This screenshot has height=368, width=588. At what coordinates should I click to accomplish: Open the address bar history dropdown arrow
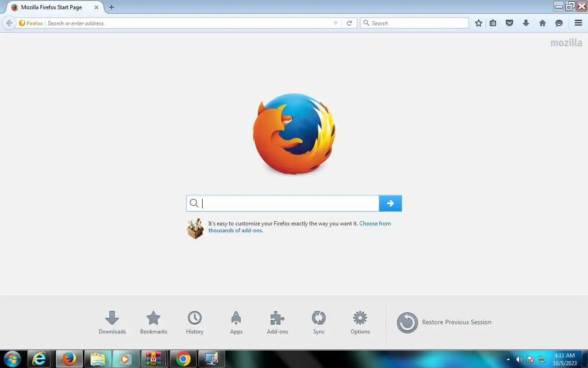click(x=335, y=23)
